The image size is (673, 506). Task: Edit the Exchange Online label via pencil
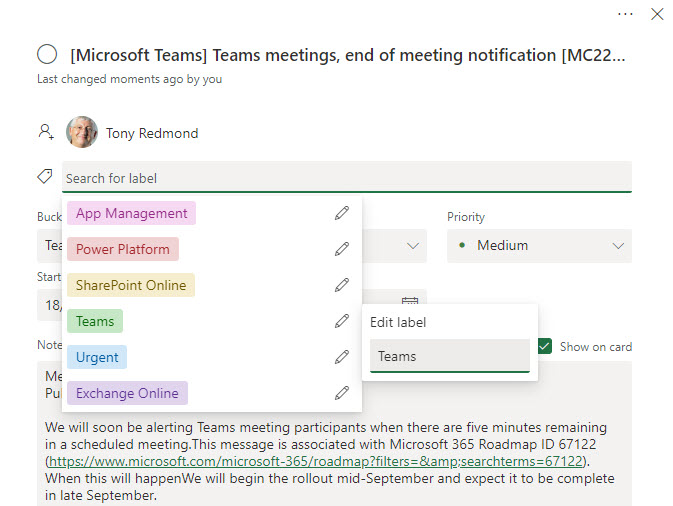coord(342,393)
